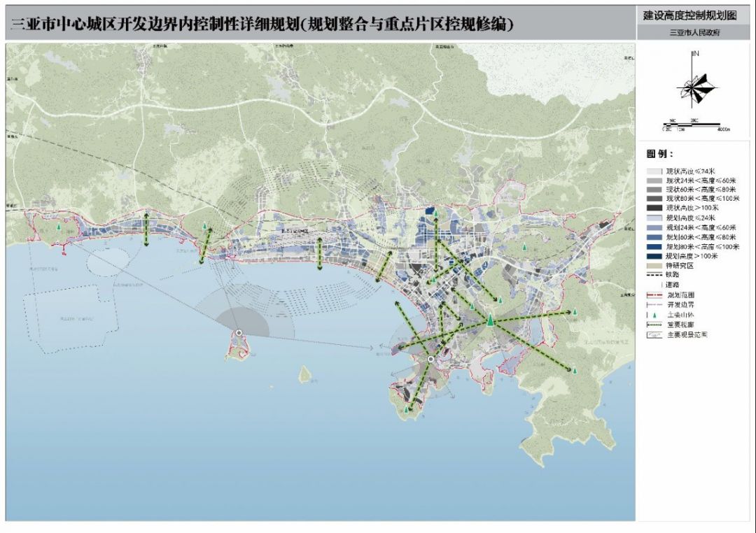Select the 开发边界 line legend symbol

(652, 305)
